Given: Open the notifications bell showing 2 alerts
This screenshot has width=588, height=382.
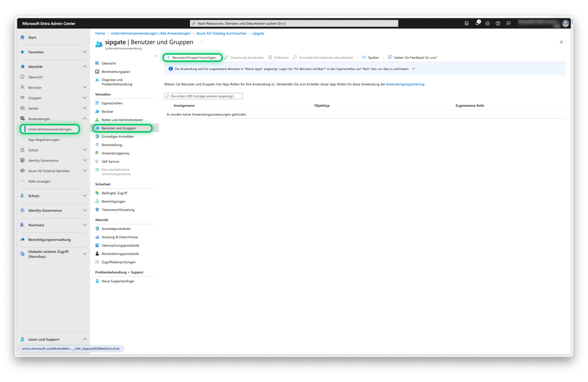Looking at the screenshot, I should 477,23.
